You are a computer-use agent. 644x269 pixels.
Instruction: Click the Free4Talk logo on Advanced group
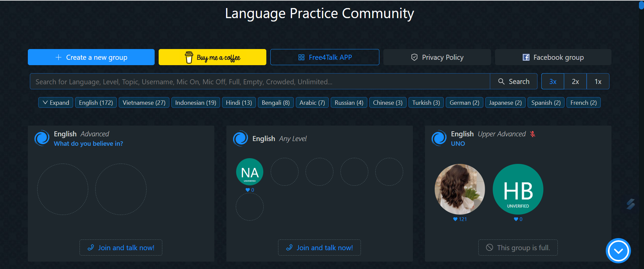pyautogui.click(x=42, y=138)
